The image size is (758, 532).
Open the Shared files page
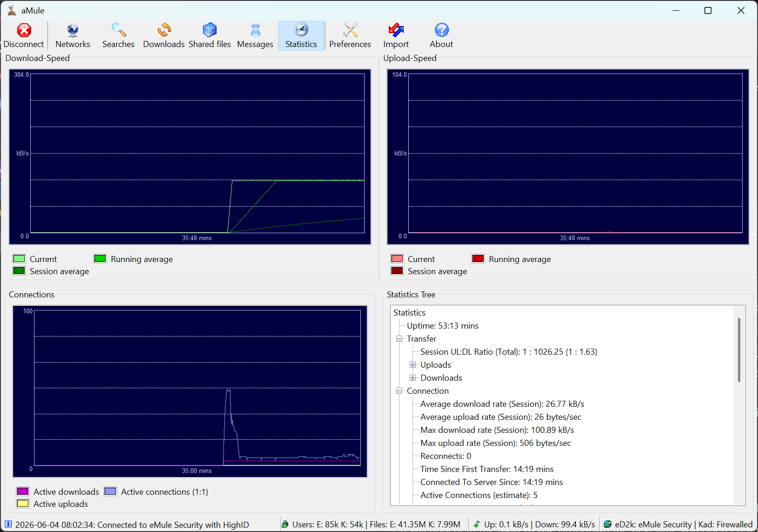(x=210, y=36)
